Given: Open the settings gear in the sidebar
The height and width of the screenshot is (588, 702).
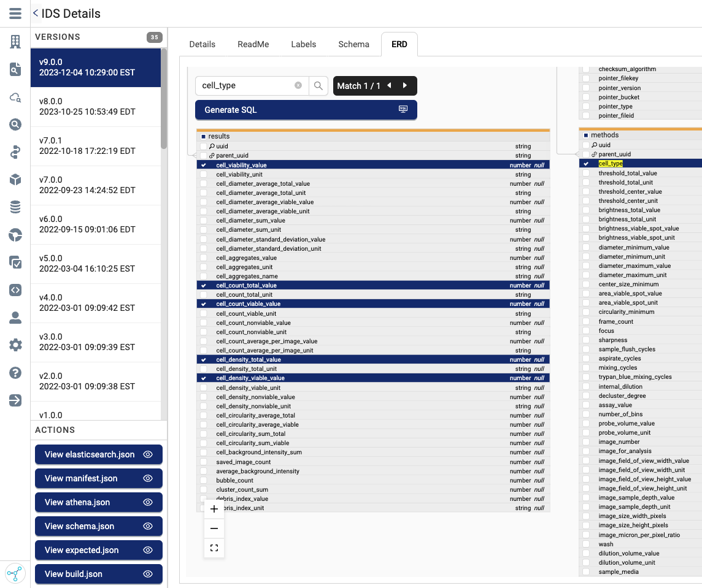Looking at the screenshot, I should tap(15, 345).
